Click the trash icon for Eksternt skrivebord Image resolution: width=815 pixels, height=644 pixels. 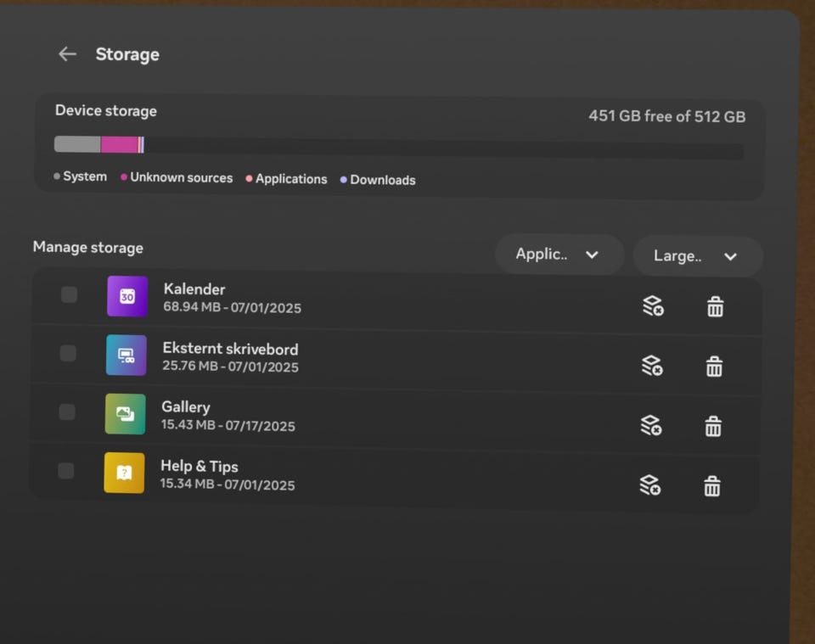coord(714,367)
